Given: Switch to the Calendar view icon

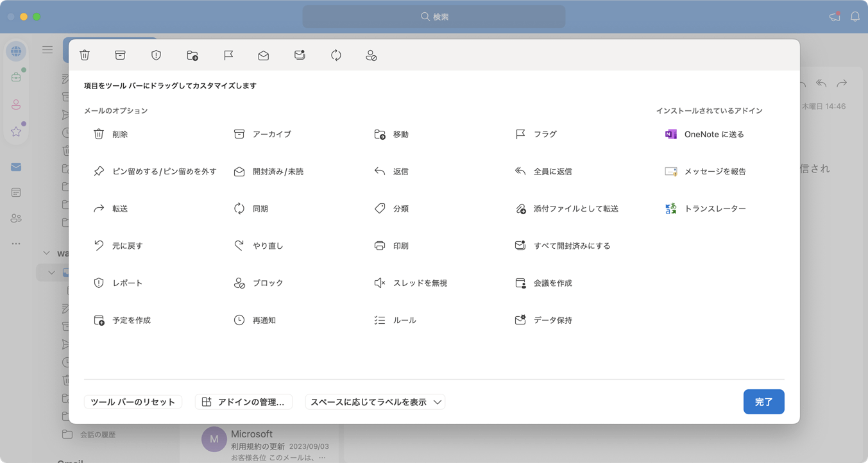Looking at the screenshot, I should tap(16, 192).
